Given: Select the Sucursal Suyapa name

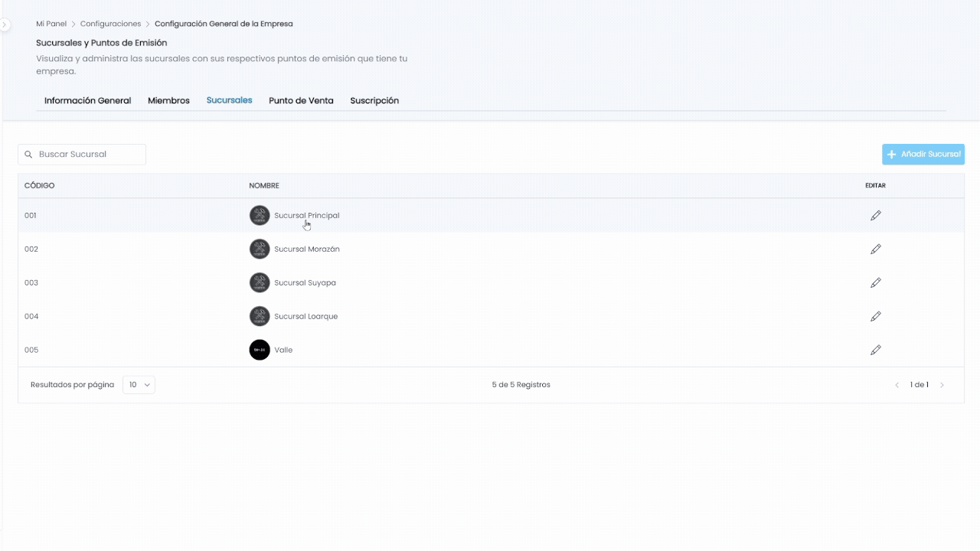Looking at the screenshot, I should (x=305, y=283).
